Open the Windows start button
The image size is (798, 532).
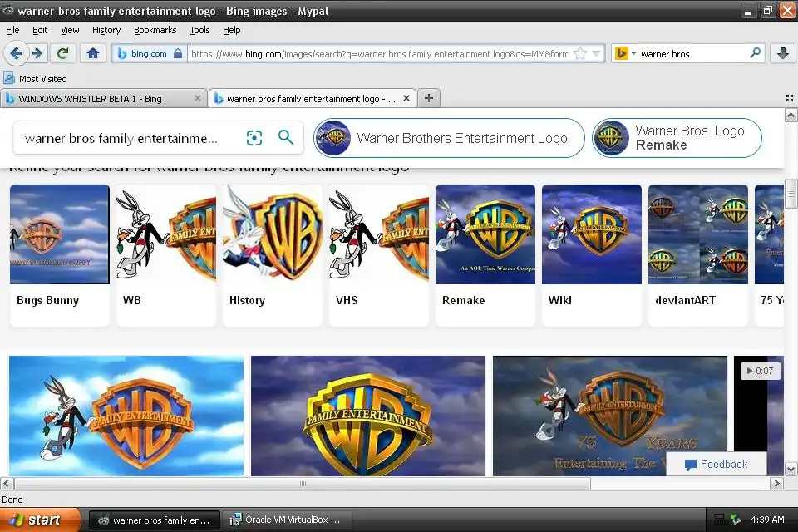point(39,520)
